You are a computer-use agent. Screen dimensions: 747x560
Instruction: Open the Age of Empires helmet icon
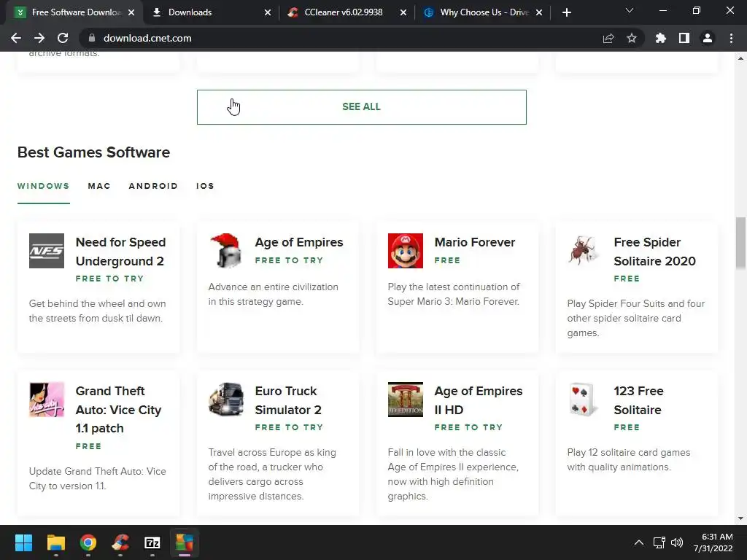pos(226,251)
